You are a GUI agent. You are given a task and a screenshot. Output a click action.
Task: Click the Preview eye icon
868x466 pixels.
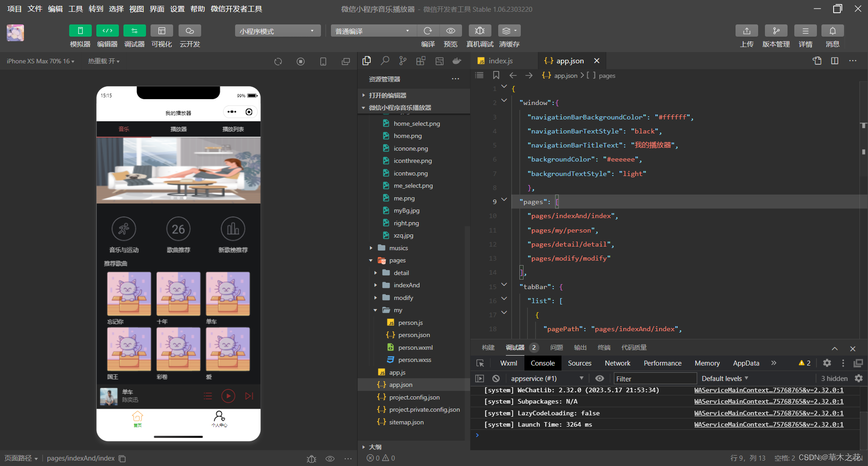coord(451,31)
